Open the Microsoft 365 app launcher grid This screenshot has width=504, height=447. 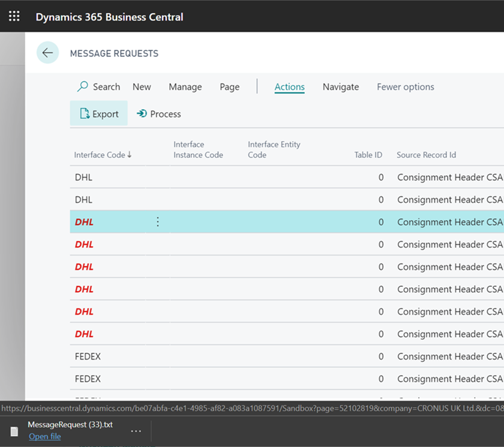pos(14,16)
